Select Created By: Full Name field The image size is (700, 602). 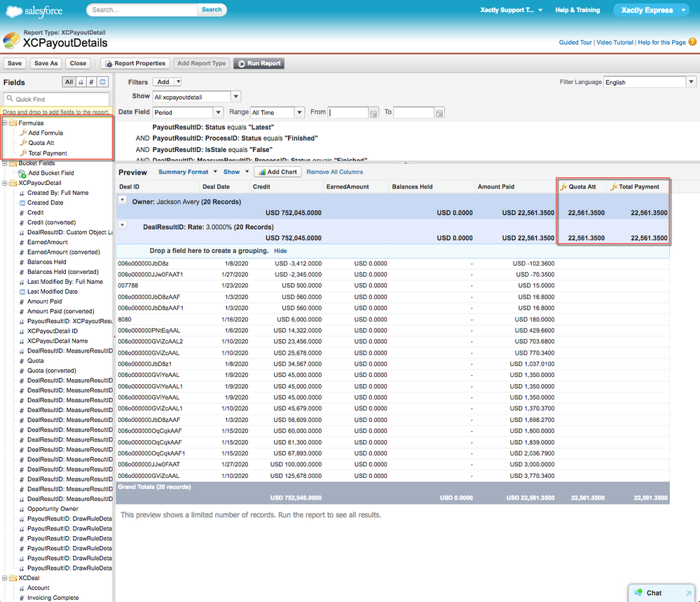[x=57, y=193]
